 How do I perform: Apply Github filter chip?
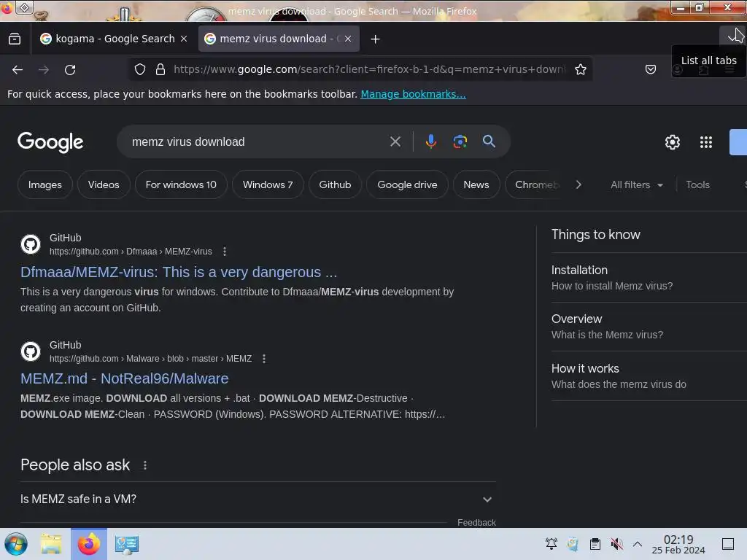pos(335,184)
